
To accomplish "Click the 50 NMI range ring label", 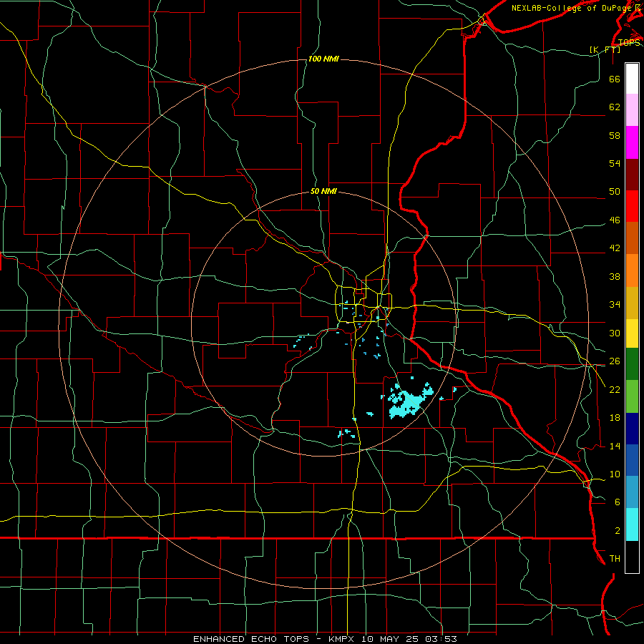I will tap(323, 191).
